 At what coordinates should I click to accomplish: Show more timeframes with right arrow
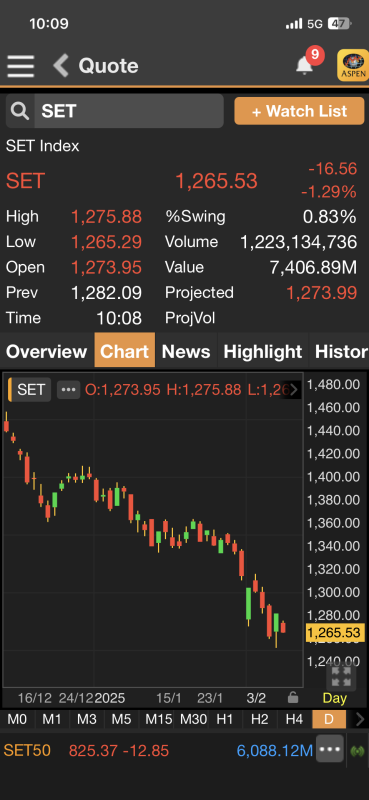(x=359, y=719)
